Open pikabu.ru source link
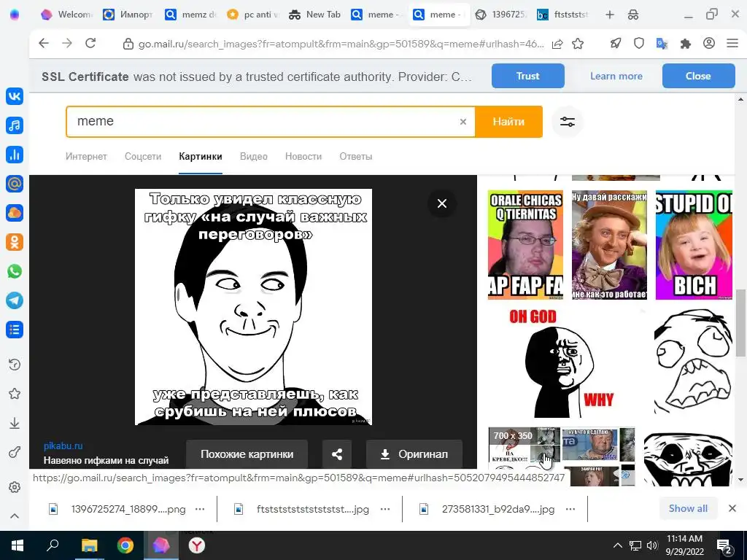This screenshot has height=560, width=747. coord(63,446)
